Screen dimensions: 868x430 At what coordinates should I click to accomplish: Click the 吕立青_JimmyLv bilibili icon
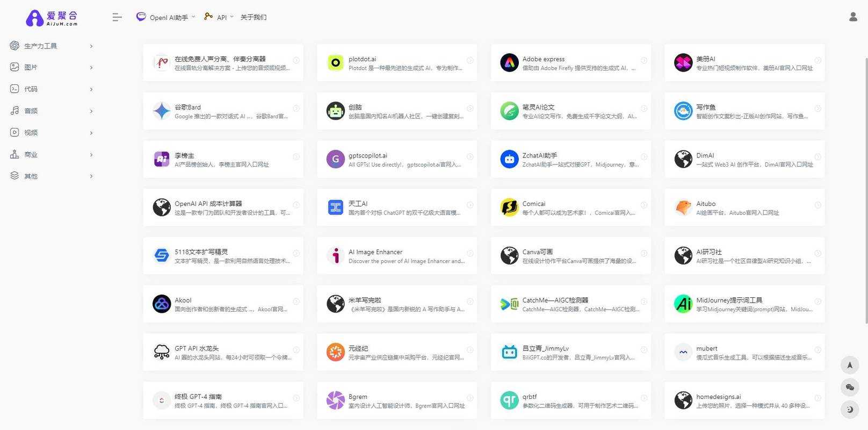(x=509, y=352)
